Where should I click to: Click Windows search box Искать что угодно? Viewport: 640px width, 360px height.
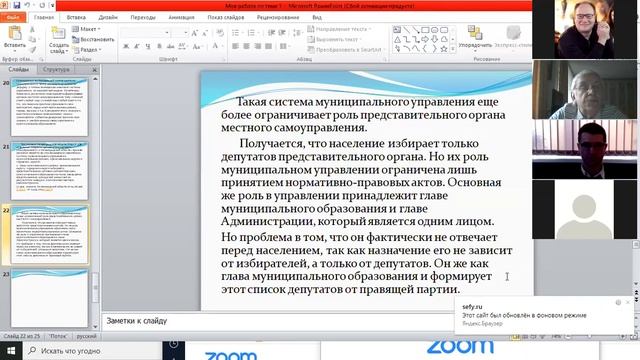click(92, 351)
